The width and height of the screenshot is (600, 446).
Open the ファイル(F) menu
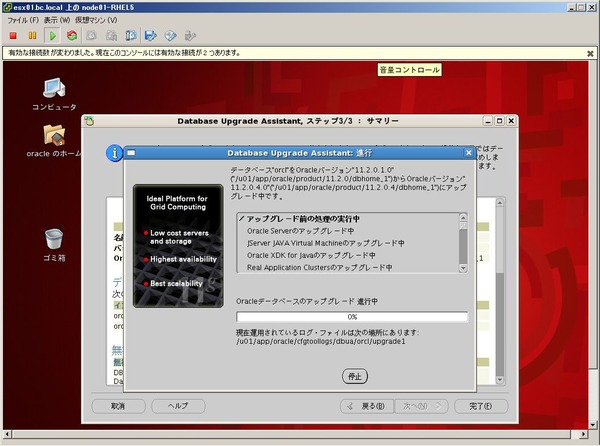[23, 20]
